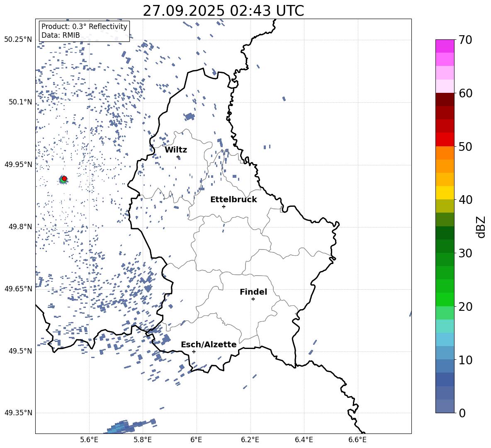The image size is (491, 448).
Task: Click the 49.35°N latitude label
Action: (18, 413)
